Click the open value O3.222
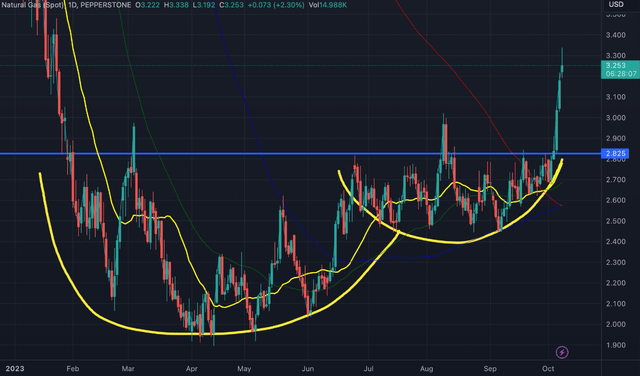The height and width of the screenshot is (376, 640). pos(148,5)
